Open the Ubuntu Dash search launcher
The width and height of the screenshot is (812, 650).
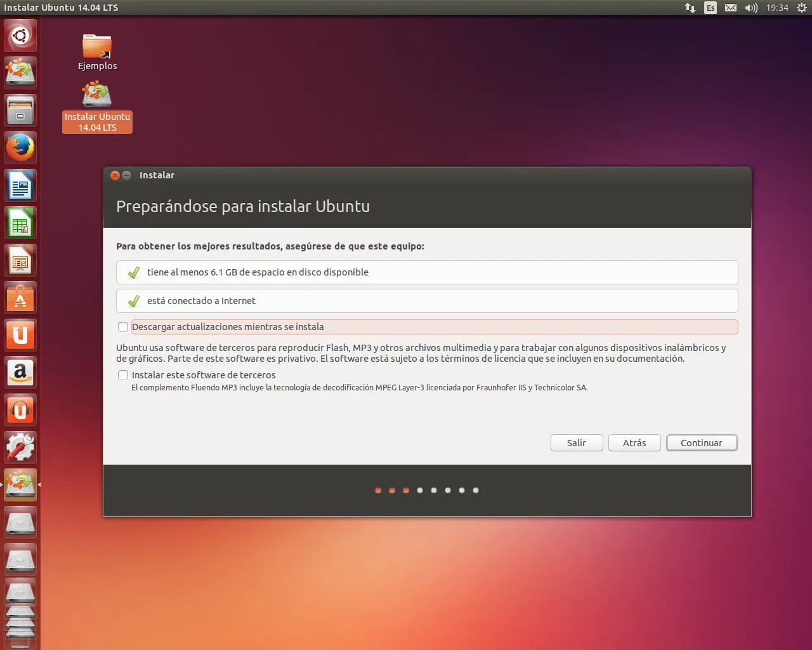click(x=20, y=36)
